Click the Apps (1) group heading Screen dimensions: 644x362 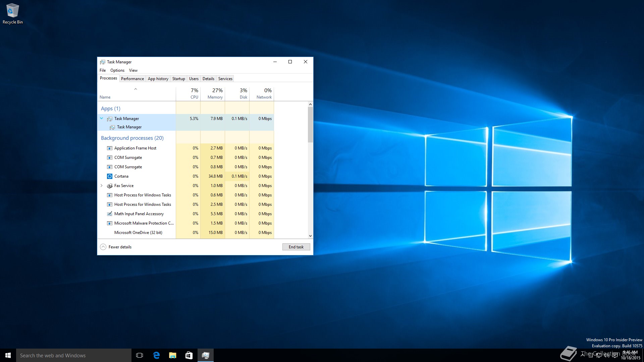111,109
